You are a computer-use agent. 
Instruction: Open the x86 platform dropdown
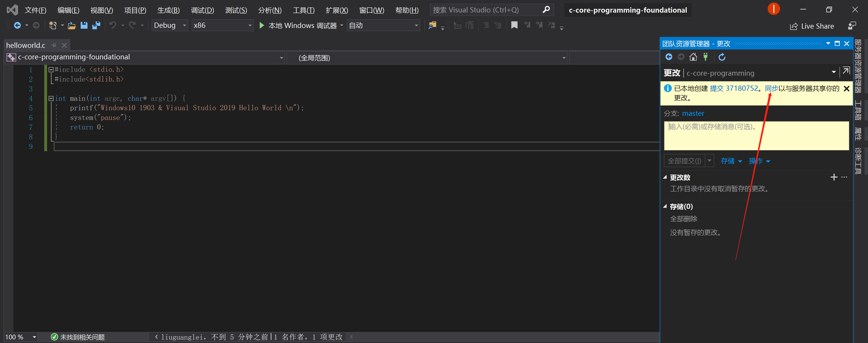coord(250,26)
